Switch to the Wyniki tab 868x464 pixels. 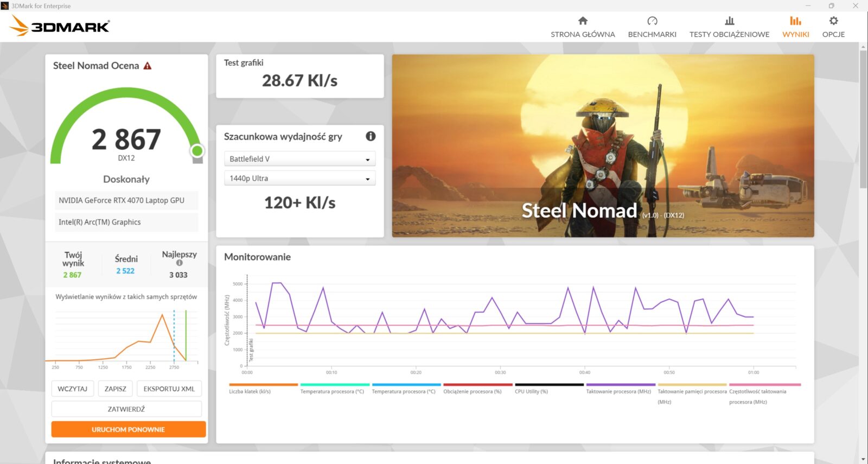(x=795, y=27)
